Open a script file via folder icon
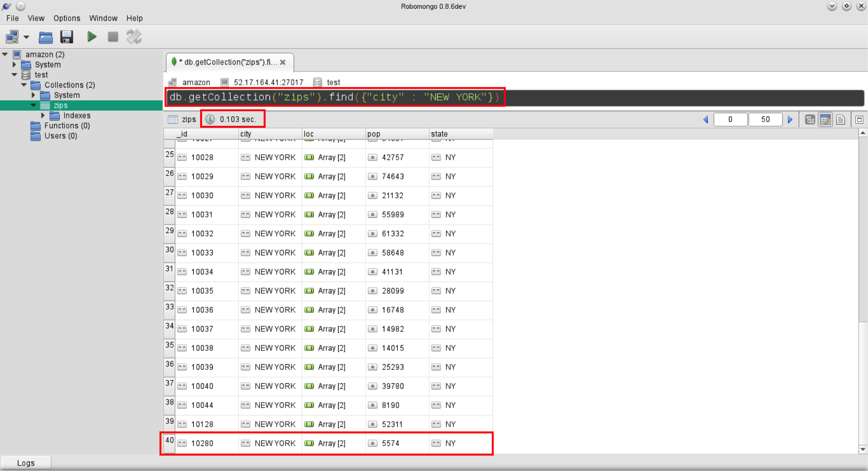Screen dimensions: 868x471 pos(45,37)
